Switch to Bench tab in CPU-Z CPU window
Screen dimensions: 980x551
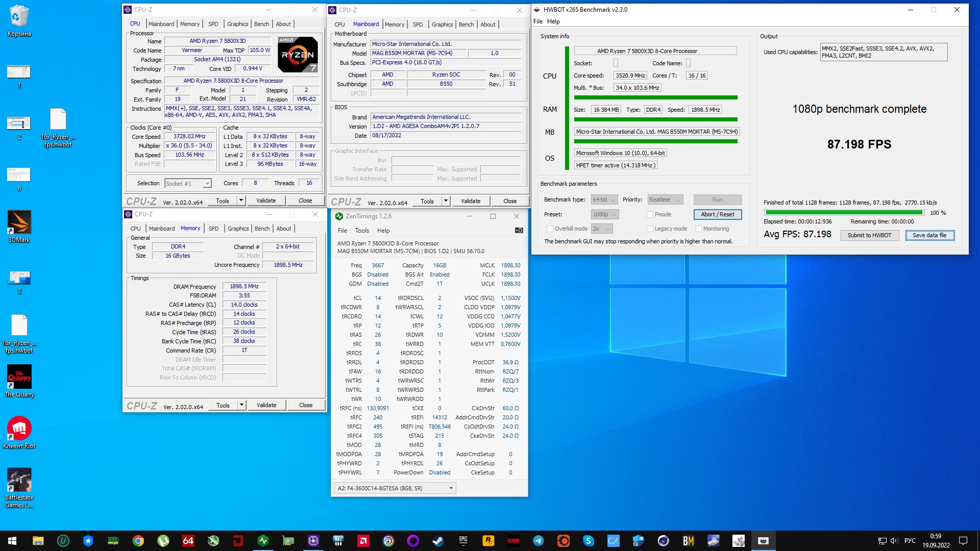(261, 24)
